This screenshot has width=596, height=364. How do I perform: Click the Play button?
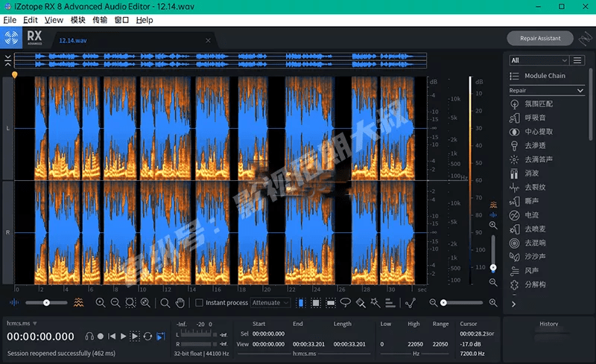(x=123, y=336)
